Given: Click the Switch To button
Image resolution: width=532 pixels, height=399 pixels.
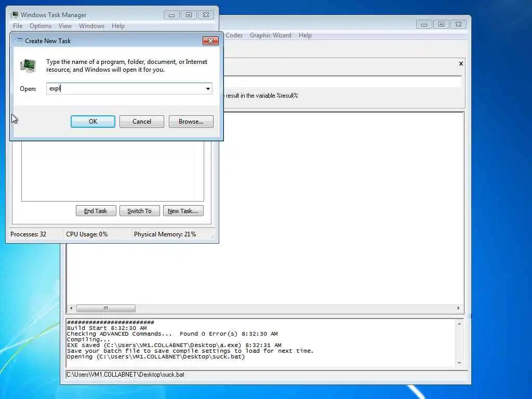Looking at the screenshot, I should point(139,211).
